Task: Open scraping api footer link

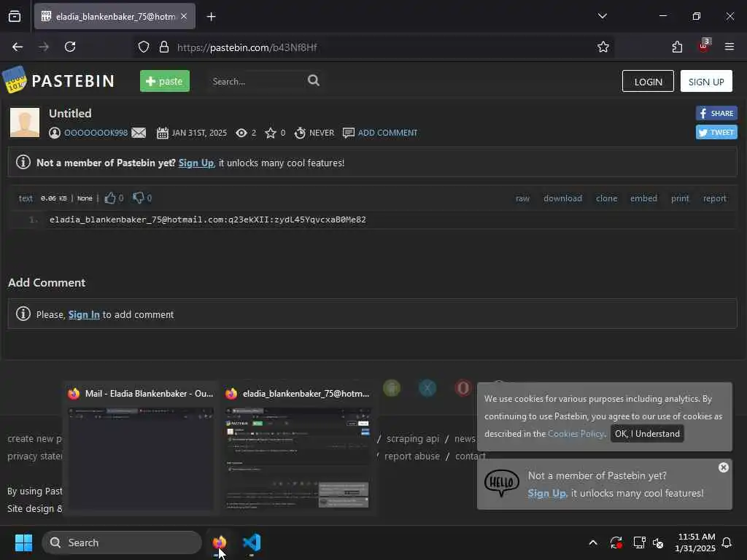Action: [413, 438]
